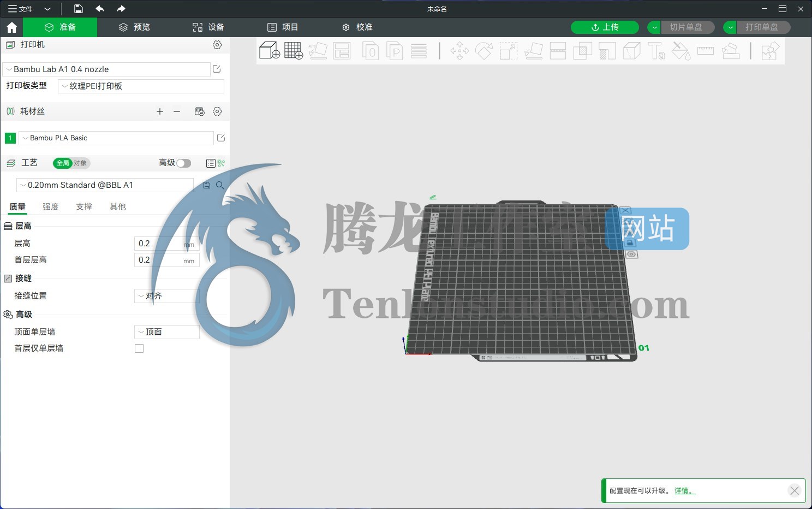This screenshot has width=812, height=509.
Task: Click the Auto orient toolbar icon
Action: [318, 50]
